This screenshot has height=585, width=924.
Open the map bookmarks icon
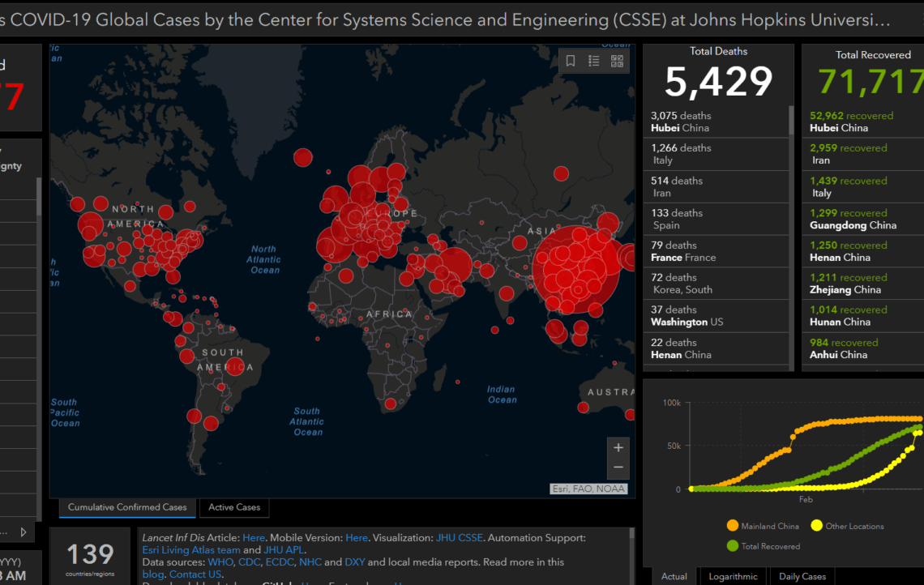571,61
